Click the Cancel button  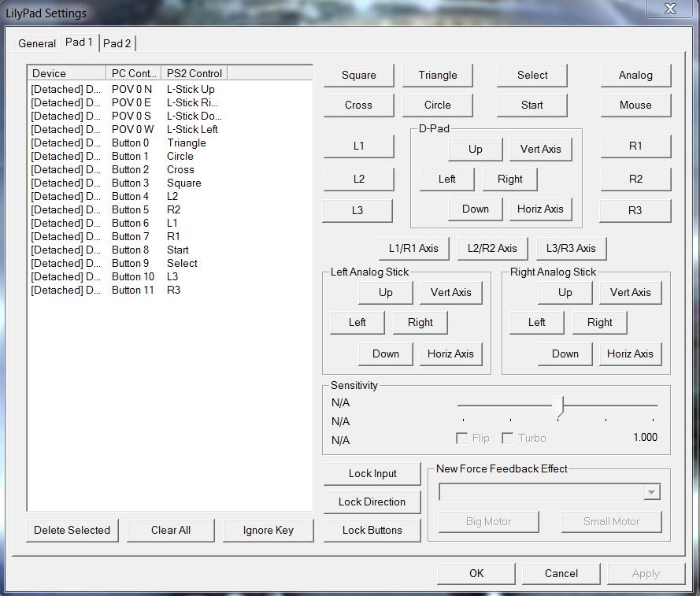click(561, 573)
